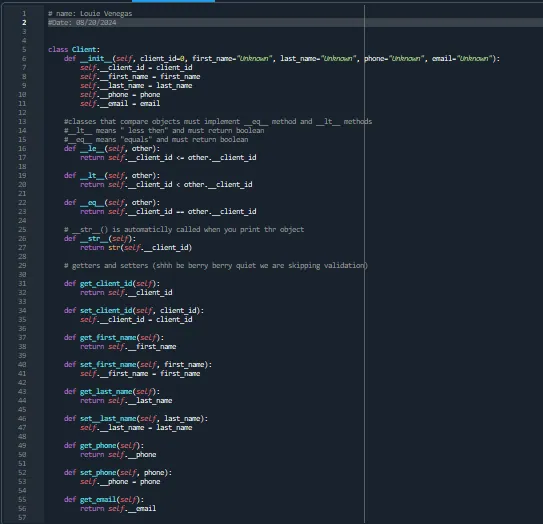Click the '# getters and setters' comment
Image resolution: width=543 pixels, height=524 pixels.
coord(216,266)
